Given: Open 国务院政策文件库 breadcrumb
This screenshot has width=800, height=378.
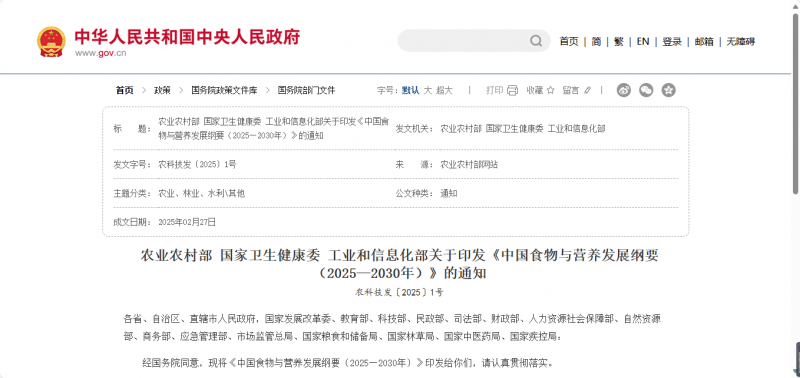Looking at the screenshot, I should coord(224,90).
